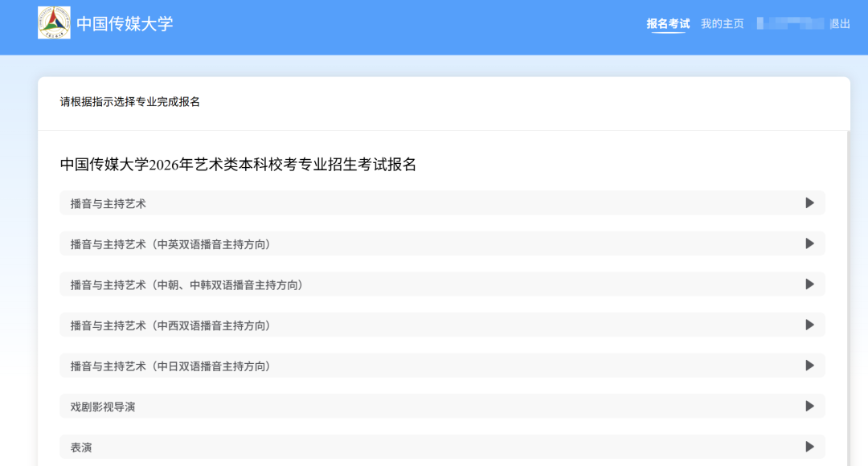The width and height of the screenshot is (868, 466).
Task: Open the 播音与主持艺术（中英双语播音主持方向）entry
Action: (x=170, y=244)
